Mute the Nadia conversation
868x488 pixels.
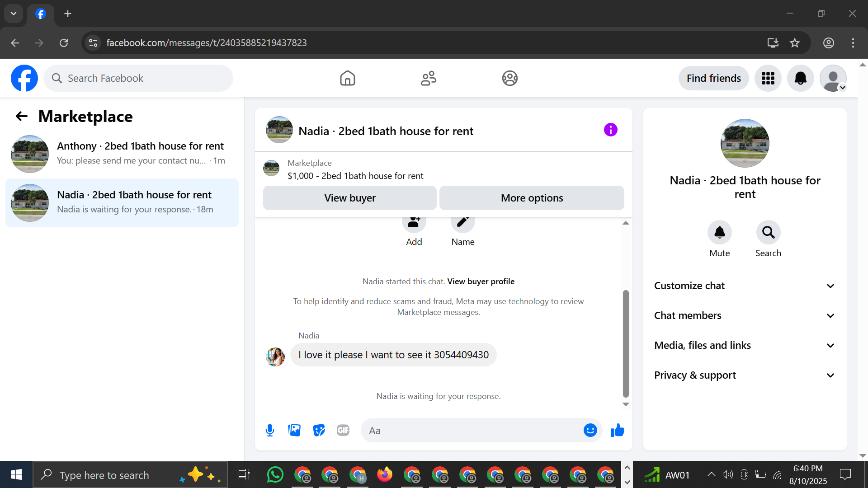click(719, 232)
